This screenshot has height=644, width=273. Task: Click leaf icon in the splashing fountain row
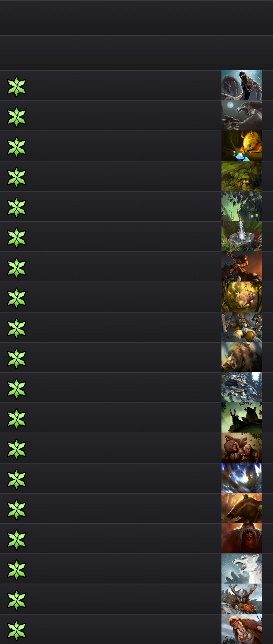click(x=17, y=238)
